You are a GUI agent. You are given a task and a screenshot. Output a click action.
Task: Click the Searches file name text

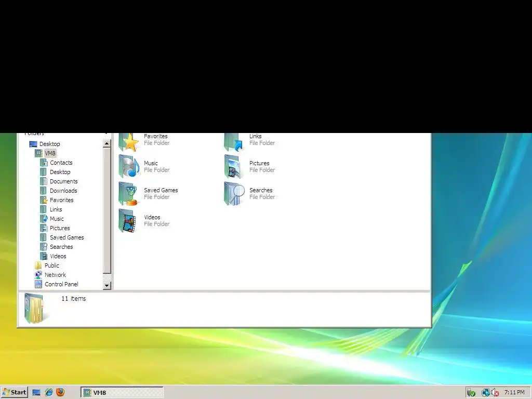[261, 190]
